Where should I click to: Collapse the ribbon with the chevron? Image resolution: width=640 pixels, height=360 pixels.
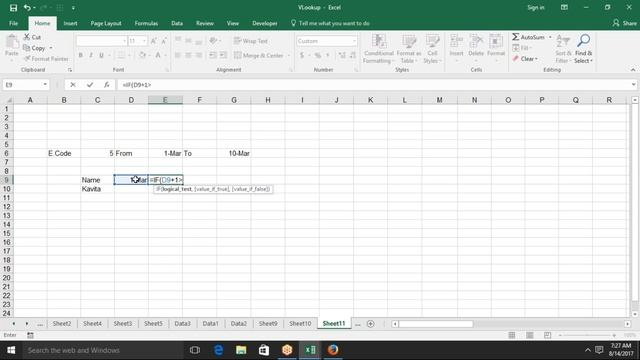pyautogui.click(x=633, y=70)
